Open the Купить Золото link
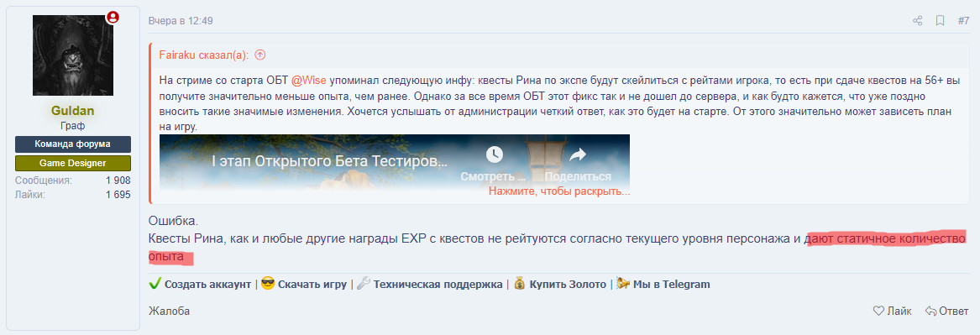The height and width of the screenshot is (335, 980). coord(568,284)
